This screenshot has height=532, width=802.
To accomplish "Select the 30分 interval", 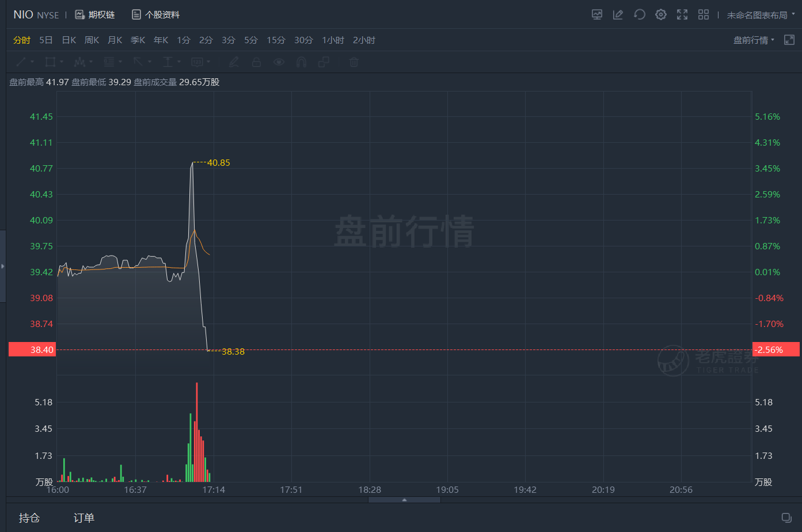I will (x=303, y=40).
